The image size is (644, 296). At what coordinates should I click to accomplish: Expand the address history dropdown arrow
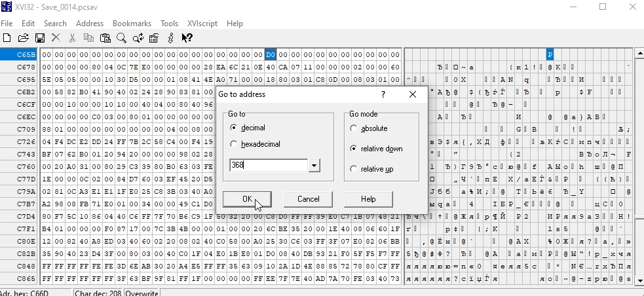[x=314, y=166]
